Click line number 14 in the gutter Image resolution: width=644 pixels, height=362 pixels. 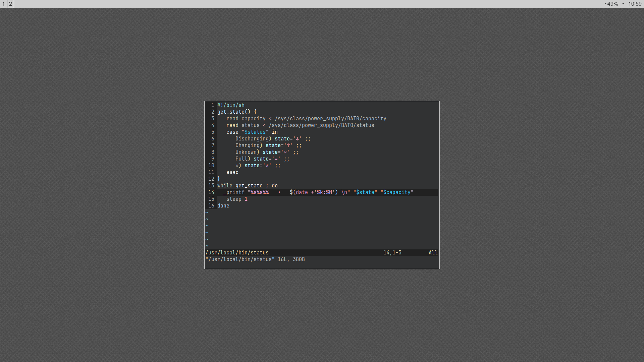tap(211, 192)
